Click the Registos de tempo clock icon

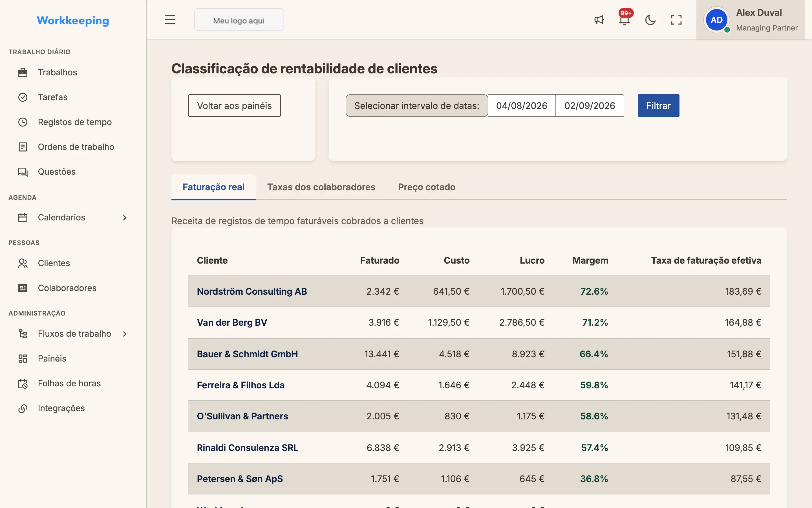coord(23,122)
